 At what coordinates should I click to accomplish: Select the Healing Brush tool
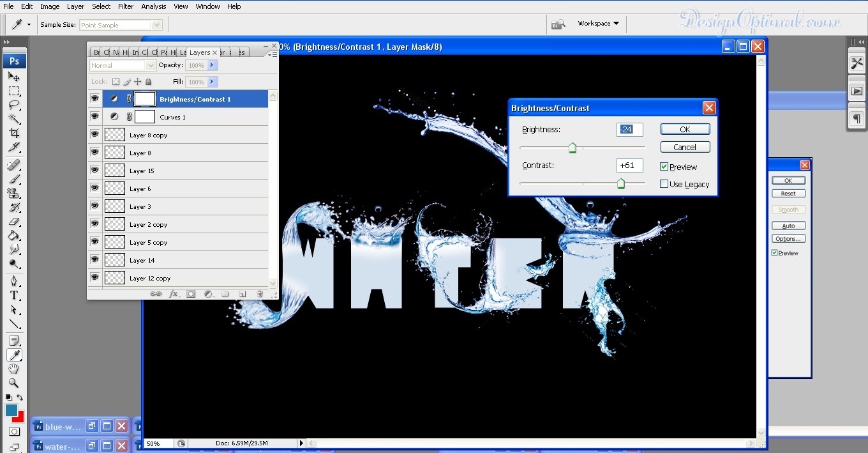[x=14, y=165]
